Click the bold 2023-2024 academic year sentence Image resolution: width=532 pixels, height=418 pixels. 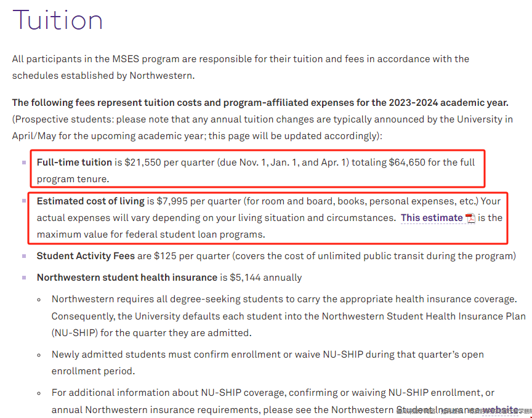(x=260, y=103)
